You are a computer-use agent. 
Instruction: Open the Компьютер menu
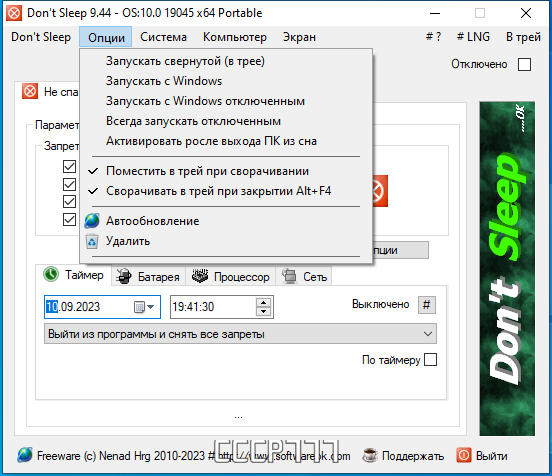(235, 37)
